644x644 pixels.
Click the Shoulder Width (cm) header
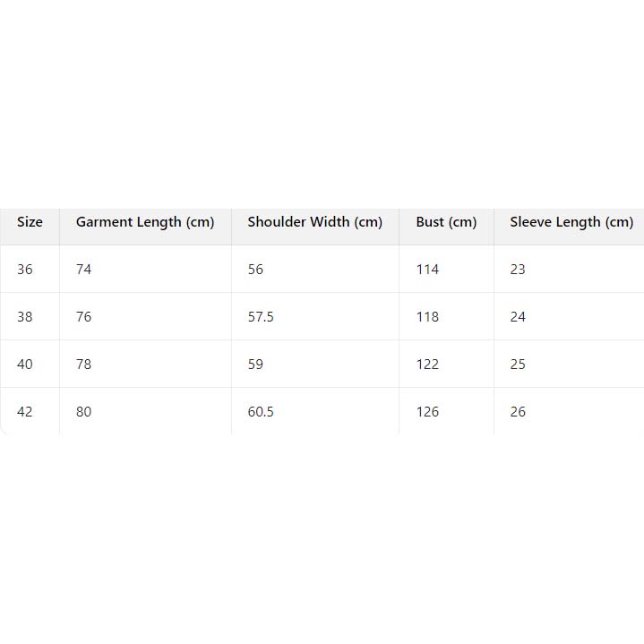click(x=314, y=222)
